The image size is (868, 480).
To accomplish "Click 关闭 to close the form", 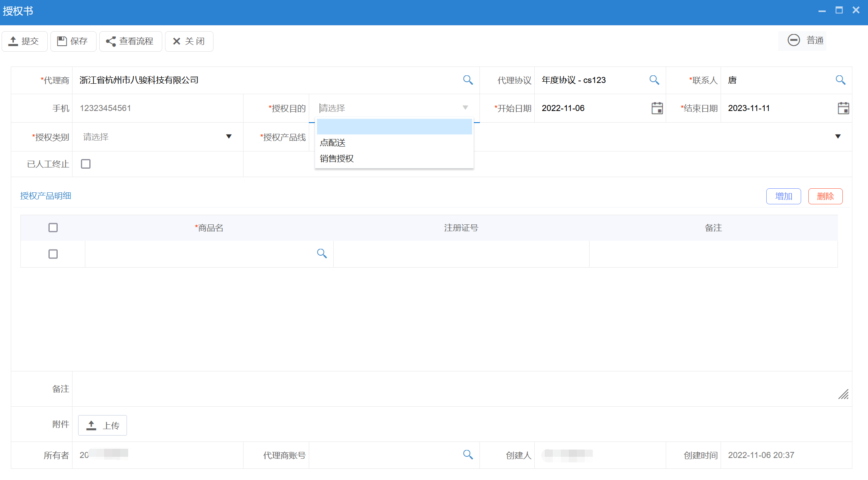I will [x=189, y=41].
